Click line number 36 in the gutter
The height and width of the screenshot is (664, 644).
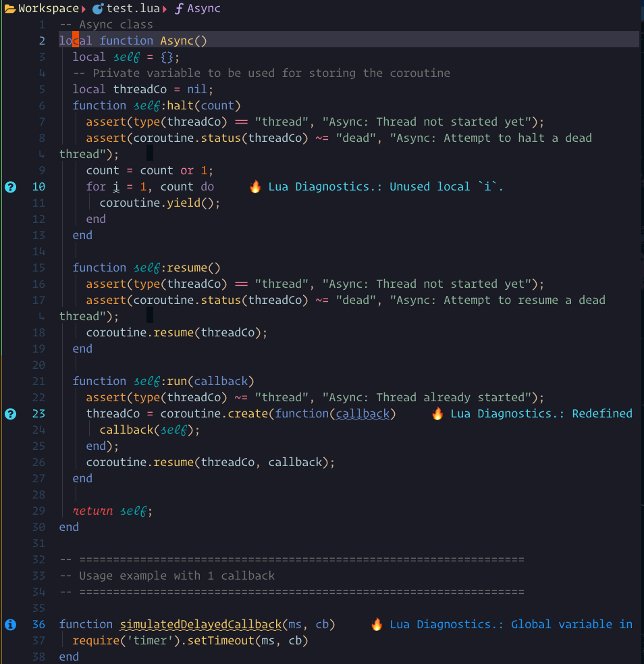pos(38,624)
